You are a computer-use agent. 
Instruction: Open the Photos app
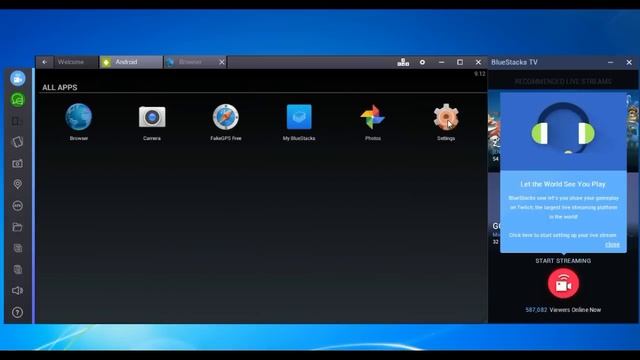point(373,122)
